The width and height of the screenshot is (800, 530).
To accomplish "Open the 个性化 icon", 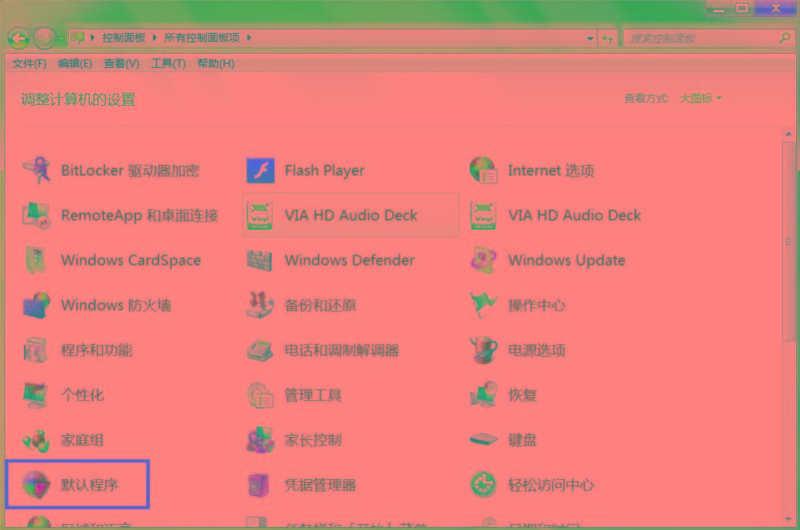I will tap(36, 395).
